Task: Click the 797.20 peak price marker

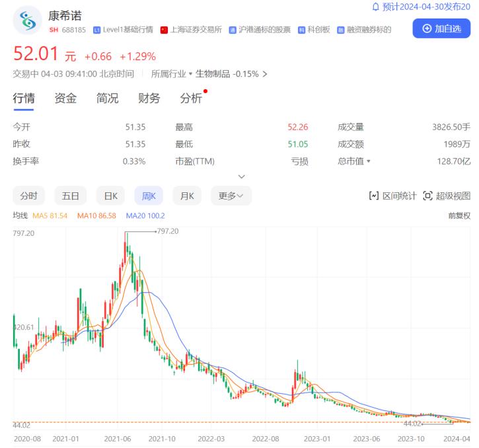Action: pyautogui.click(x=168, y=231)
